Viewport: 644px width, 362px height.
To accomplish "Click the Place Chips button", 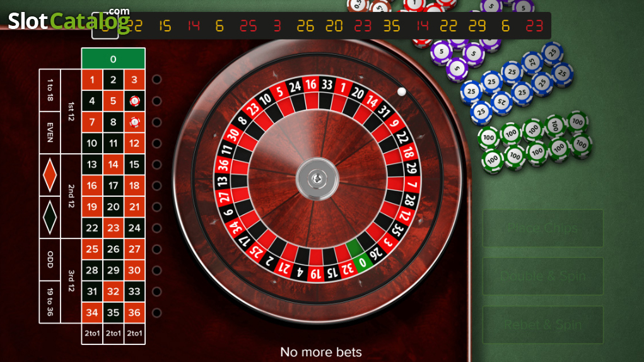I will [542, 228].
